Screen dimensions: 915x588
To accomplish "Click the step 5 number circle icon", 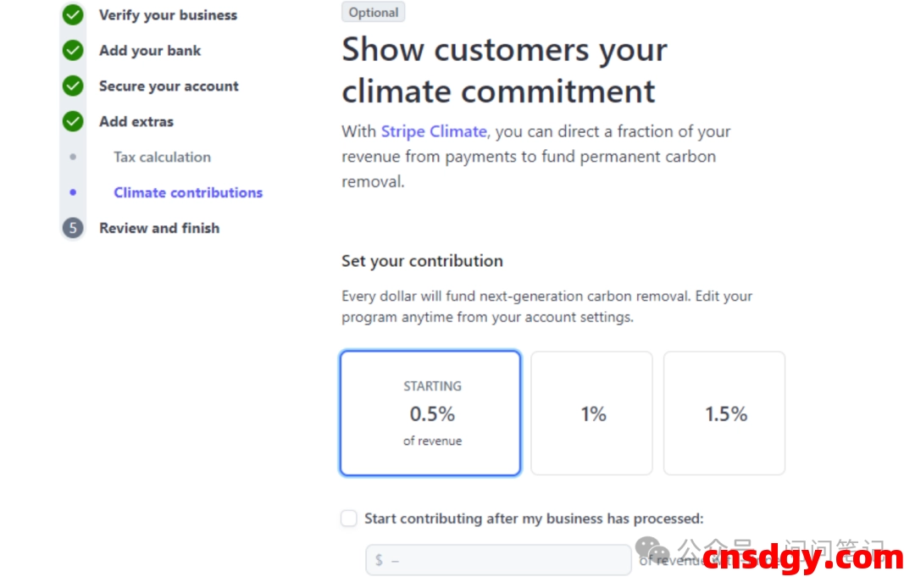I will click(73, 228).
